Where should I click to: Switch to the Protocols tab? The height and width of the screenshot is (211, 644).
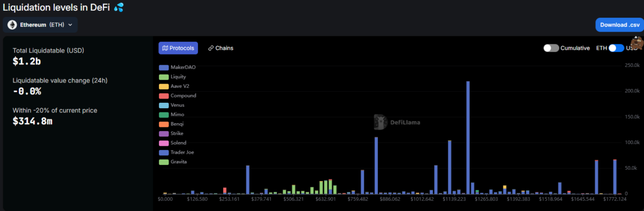(178, 48)
